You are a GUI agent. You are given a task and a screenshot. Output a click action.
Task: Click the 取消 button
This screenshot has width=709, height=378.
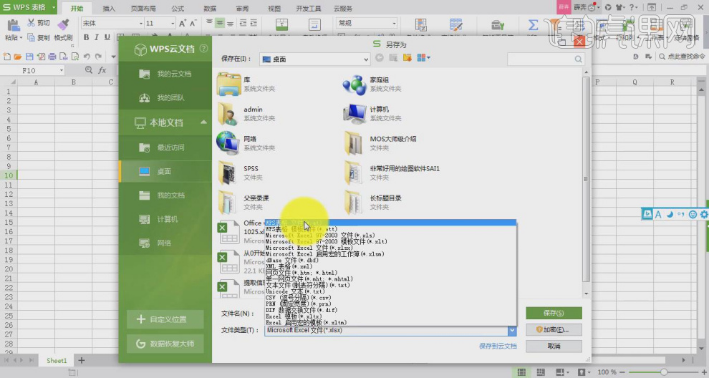click(x=553, y=346)
